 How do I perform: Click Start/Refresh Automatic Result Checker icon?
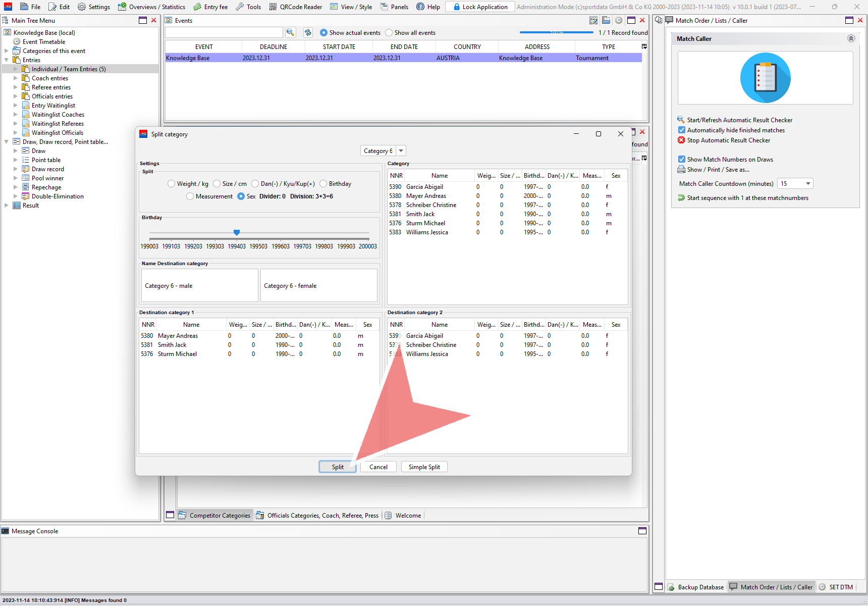pos(681,120)
